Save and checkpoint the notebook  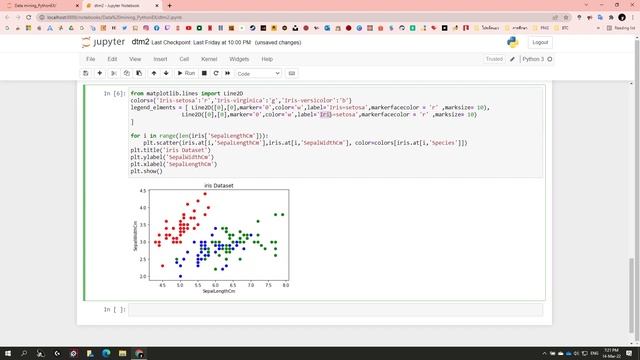tap(86, 73)
